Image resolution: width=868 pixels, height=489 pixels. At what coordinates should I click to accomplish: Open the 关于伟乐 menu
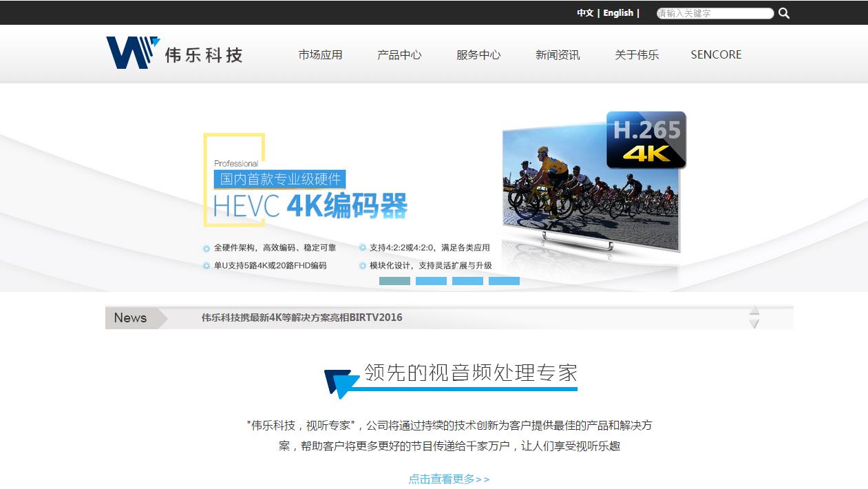pos(637,55)
